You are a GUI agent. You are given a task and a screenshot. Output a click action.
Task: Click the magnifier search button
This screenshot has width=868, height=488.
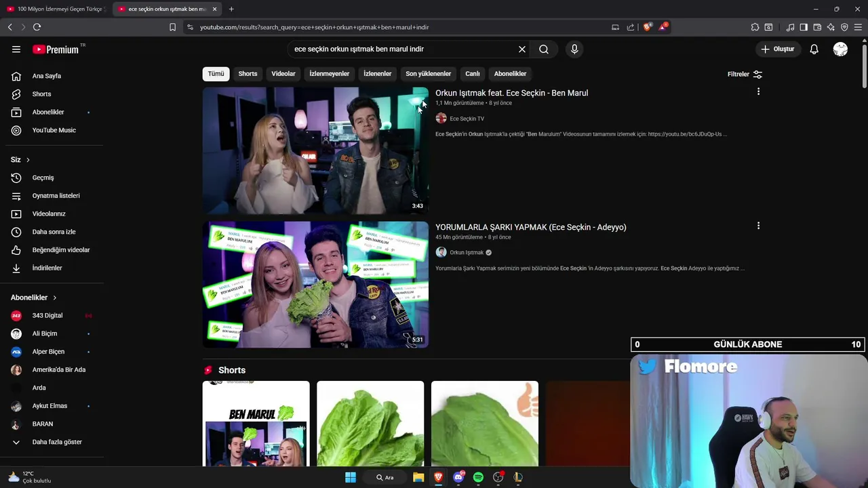click(x=544, y=49)
